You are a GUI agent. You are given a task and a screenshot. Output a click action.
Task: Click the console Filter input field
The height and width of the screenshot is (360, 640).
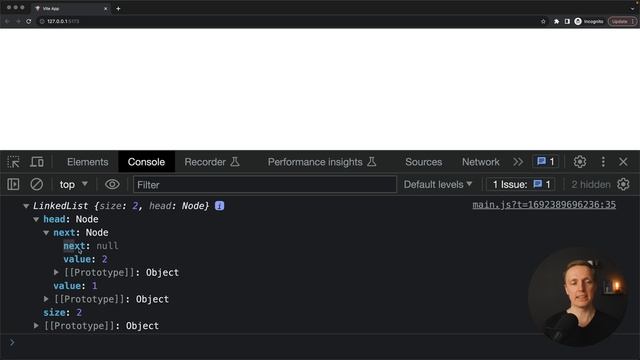[x=264, y=184]
